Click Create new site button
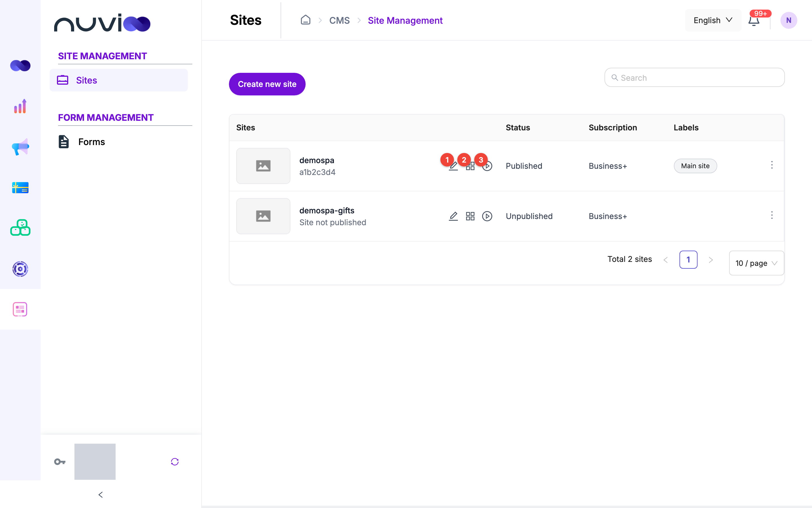Viewport: 812px width, 508px height. point(267,84)
